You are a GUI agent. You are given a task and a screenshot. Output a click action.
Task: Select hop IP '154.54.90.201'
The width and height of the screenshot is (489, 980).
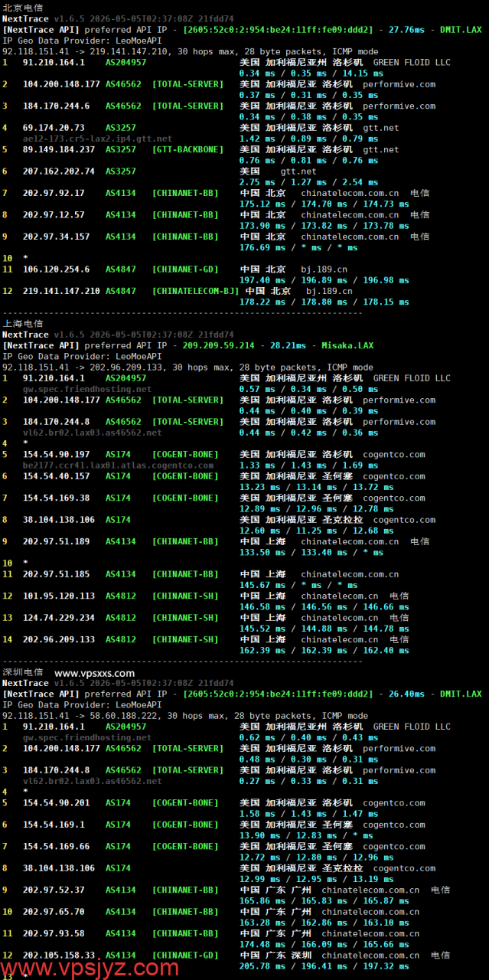pyautogui.click(x=56, y=803)
